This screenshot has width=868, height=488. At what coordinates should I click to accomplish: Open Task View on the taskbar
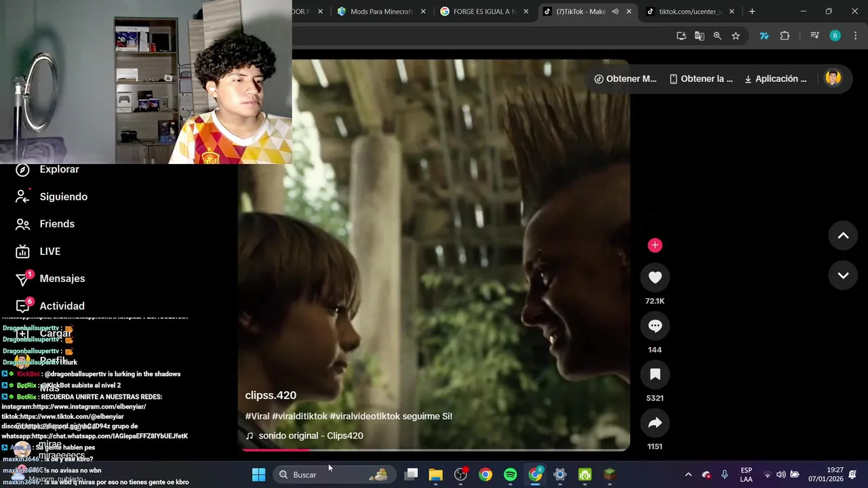click(x=411, y=474)
